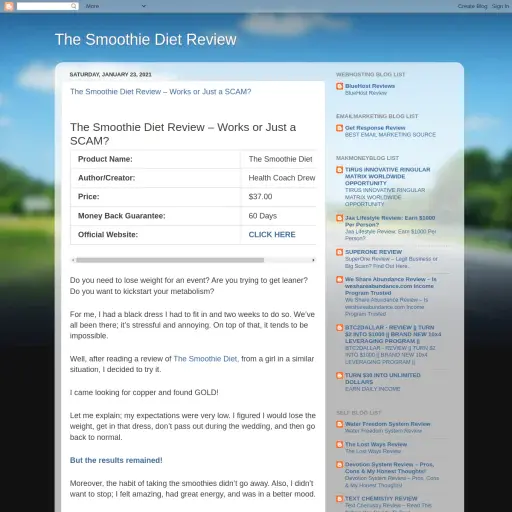Image resolution: width=512 pixels, height=512 pixels.
Task: Click the search magnifier icon in navbar
Action: 74,6
